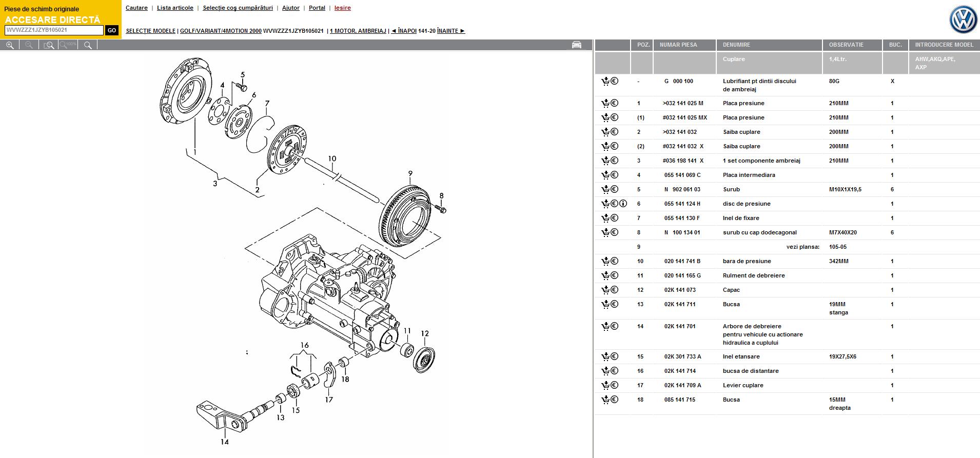This screenshot has width=980, height=458.
Task: Click the Volkswagen logo
Action: [963, 20]
